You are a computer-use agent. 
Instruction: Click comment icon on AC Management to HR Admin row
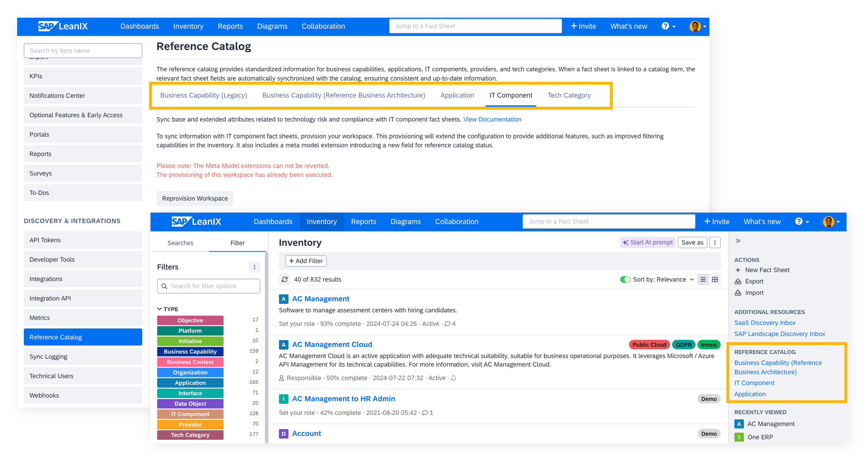pos(425,413)
